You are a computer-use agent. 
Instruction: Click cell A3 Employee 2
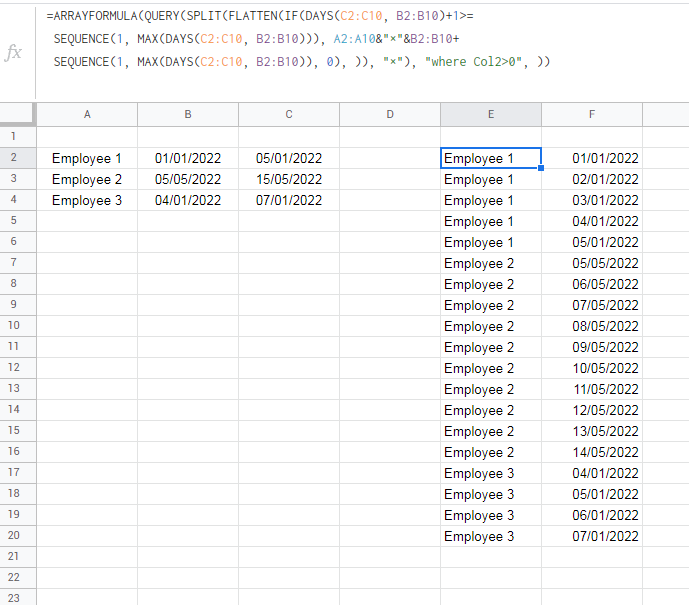87,179
